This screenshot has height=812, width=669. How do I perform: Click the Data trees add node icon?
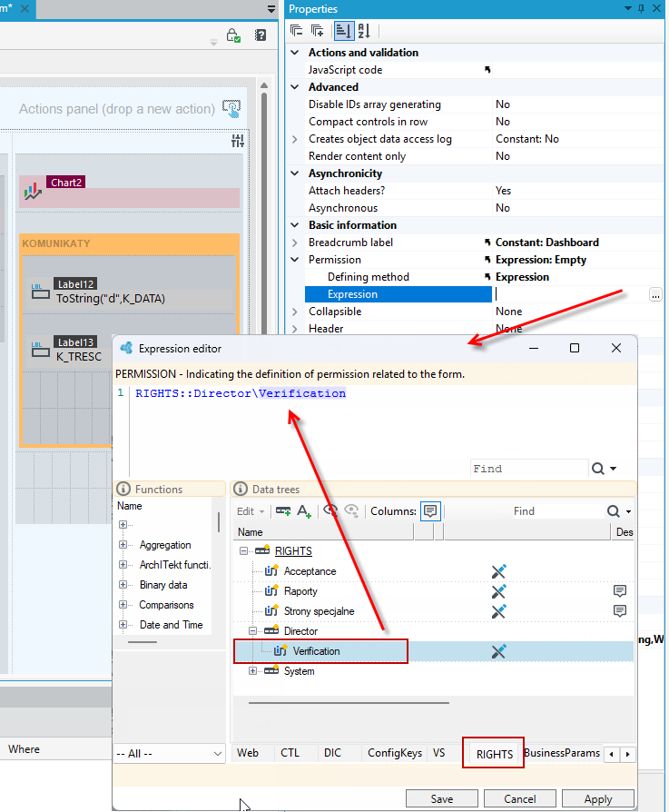(x=283, y=511)
